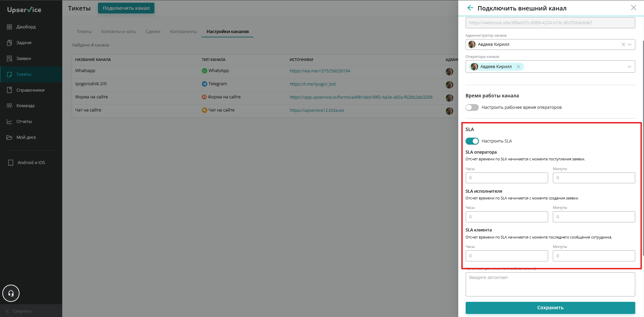Click the ipogorodnik 2/0 channel name
Screen dimensions: 644x317
91,84
